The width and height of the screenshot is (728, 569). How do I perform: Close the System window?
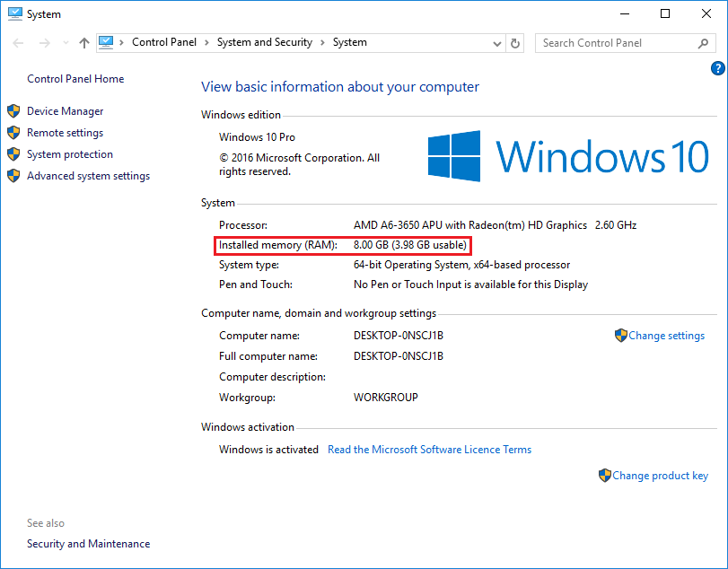706,14
